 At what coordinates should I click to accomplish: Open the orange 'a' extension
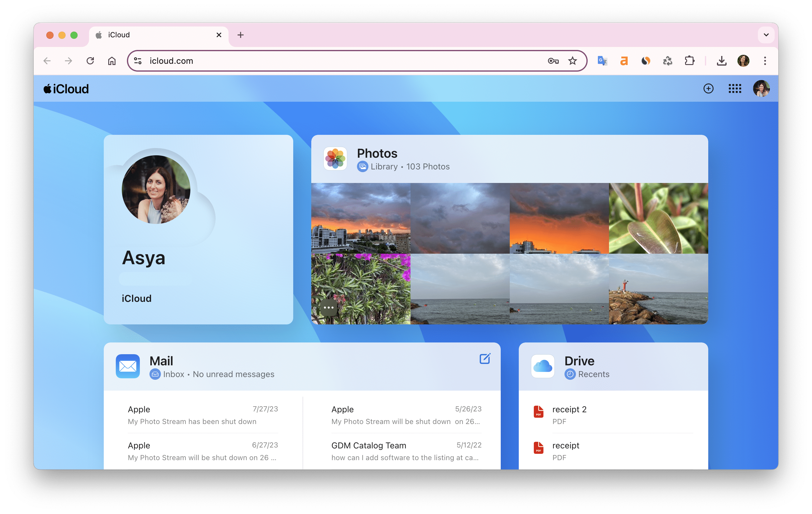(624, 61)
